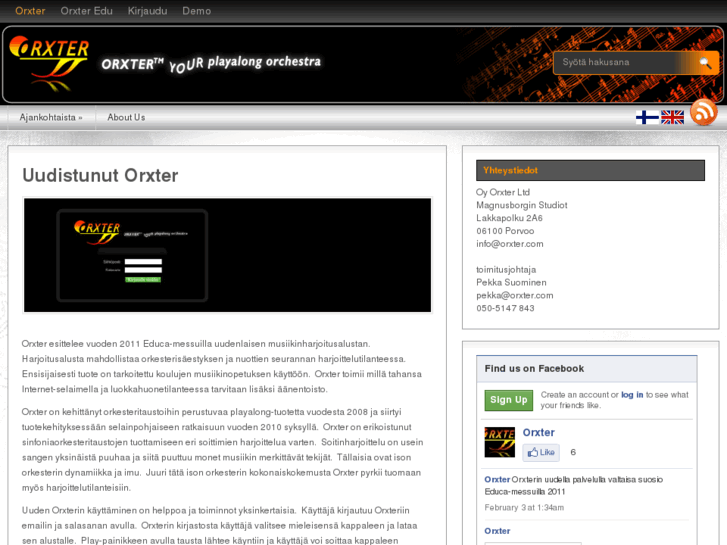Click the magnifying glass search button

point(705,63)
